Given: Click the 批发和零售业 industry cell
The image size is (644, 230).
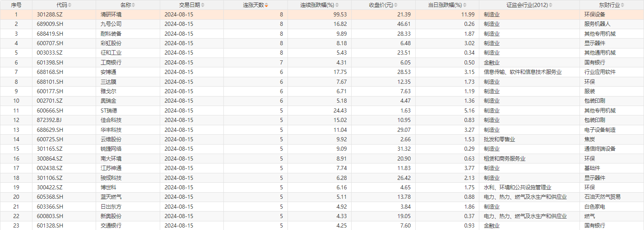Looking at the screenshot, I should click(499, 139).
